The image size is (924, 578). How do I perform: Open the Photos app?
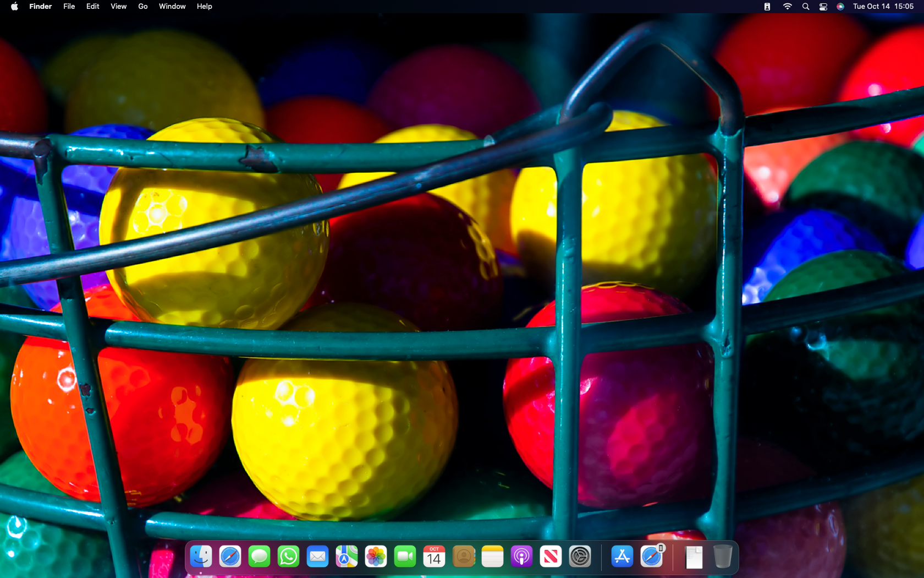click(x=376, y=557)
